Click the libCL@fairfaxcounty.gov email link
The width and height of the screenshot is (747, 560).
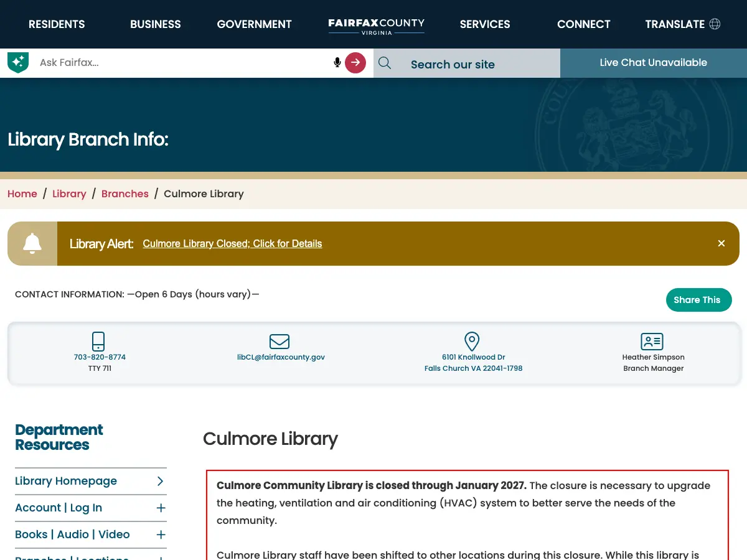click(x=281, y=357)
